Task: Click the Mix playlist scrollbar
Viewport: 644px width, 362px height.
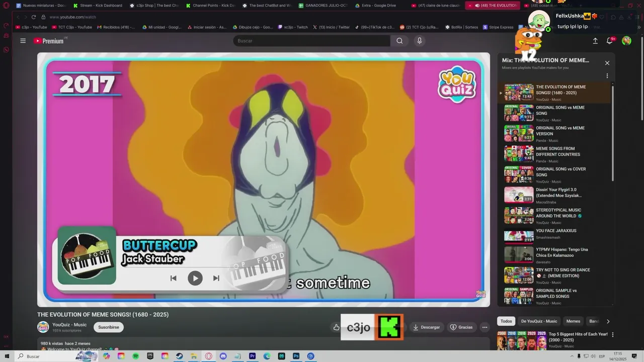Action: (x=612, y=132)
